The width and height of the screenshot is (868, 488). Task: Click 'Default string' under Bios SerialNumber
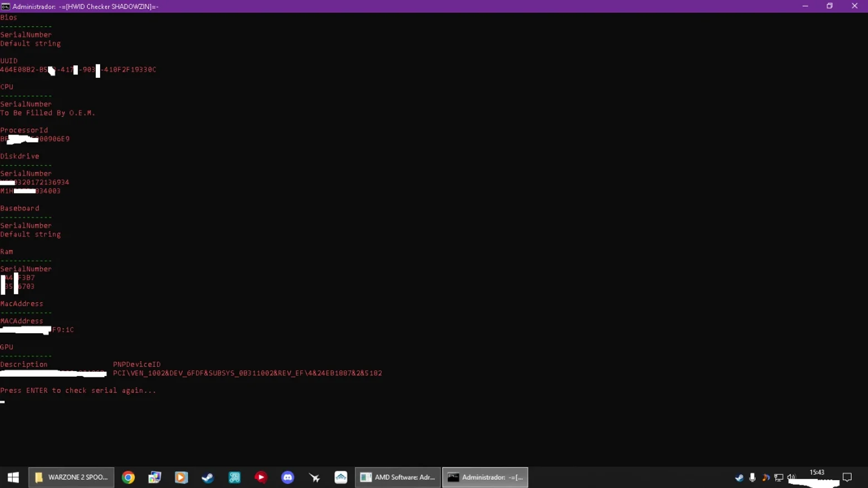(31, 43)
